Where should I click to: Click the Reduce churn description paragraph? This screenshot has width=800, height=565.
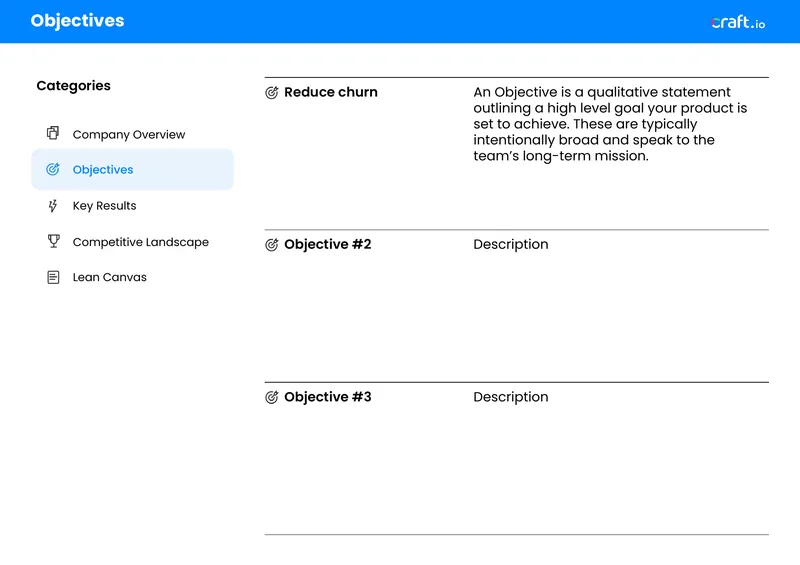(610, 124)
